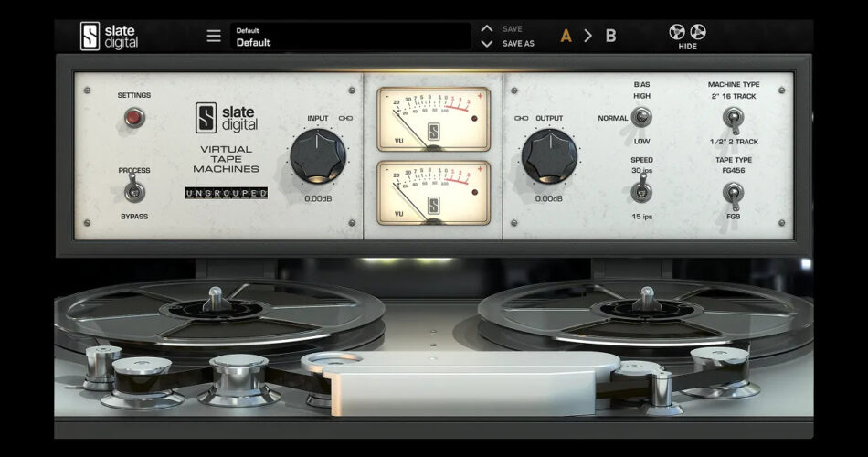Switch to the B comparison slot

(610, 37)
